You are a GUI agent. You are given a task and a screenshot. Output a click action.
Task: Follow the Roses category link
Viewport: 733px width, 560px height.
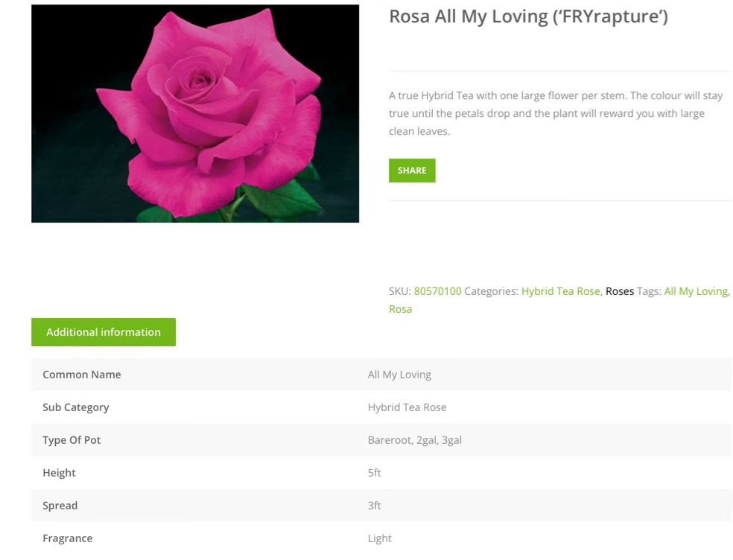tap(619, 291)
